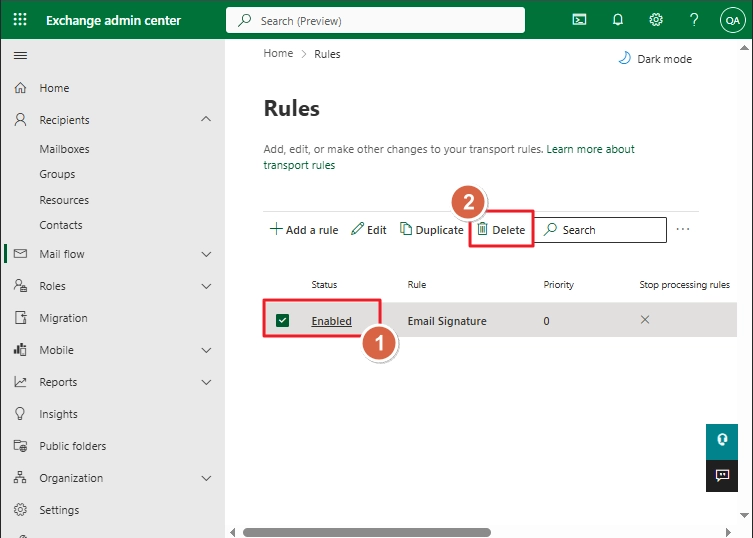This screenshot has height=538, width=753.
Task: Click the horizontal scrollbar right arrow
Action: tap(728, 532)
